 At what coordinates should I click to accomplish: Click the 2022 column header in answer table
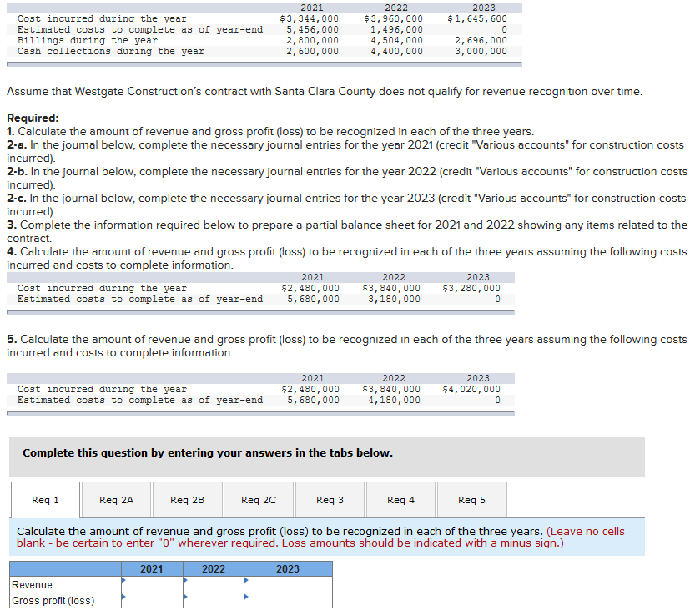[x=214, y=568]
